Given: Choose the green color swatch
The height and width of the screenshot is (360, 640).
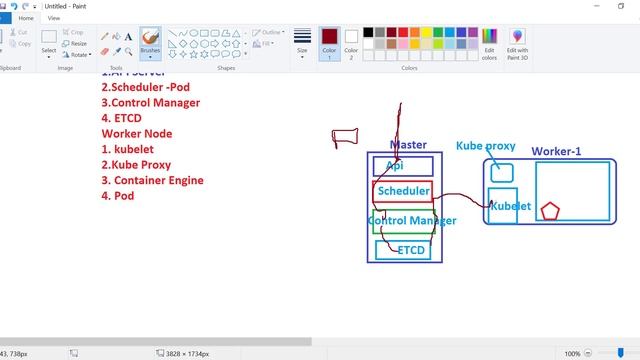Looking at the screenshot, I should 438,32.
